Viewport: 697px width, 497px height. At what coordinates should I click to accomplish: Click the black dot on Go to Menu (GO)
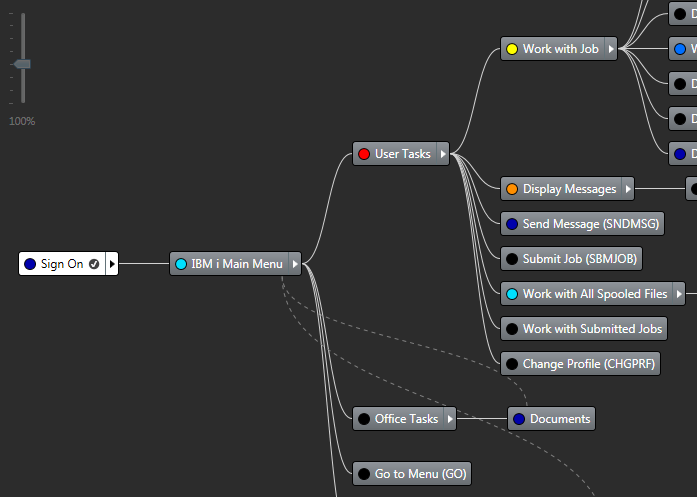(364, 474)
